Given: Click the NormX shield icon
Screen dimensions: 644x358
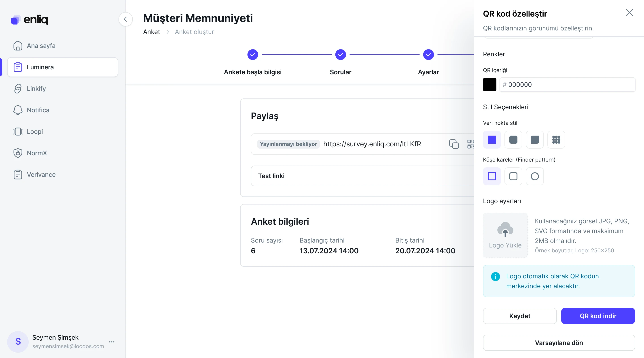Looking at the screenshot, I should (x=18, y=153).
